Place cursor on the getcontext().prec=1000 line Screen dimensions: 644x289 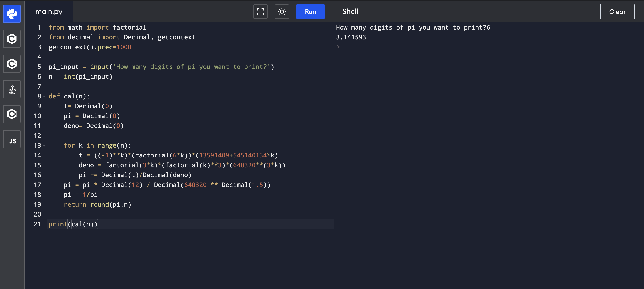[x=90, y=47]
